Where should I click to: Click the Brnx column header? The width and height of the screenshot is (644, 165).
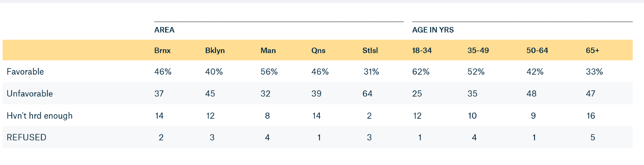click(162, 50)
